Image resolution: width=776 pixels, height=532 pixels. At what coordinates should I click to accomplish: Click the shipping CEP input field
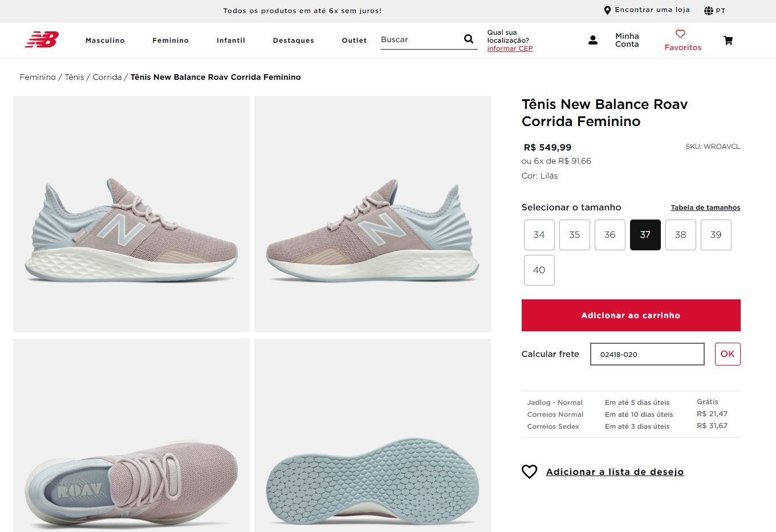(x=647, y=354)
